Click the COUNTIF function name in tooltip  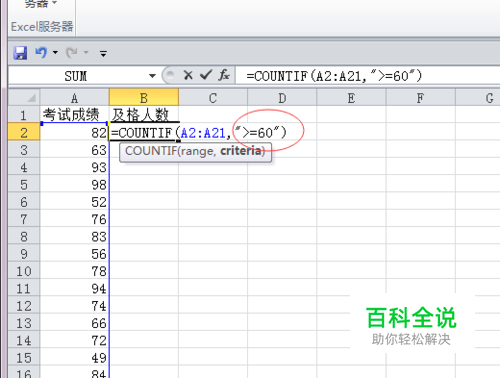click(x=151, y=151)
